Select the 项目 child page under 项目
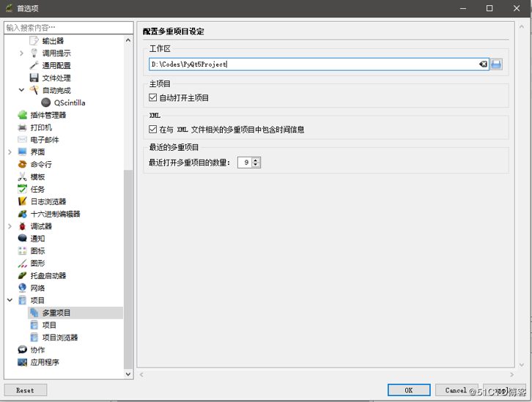 coord(49,325)
